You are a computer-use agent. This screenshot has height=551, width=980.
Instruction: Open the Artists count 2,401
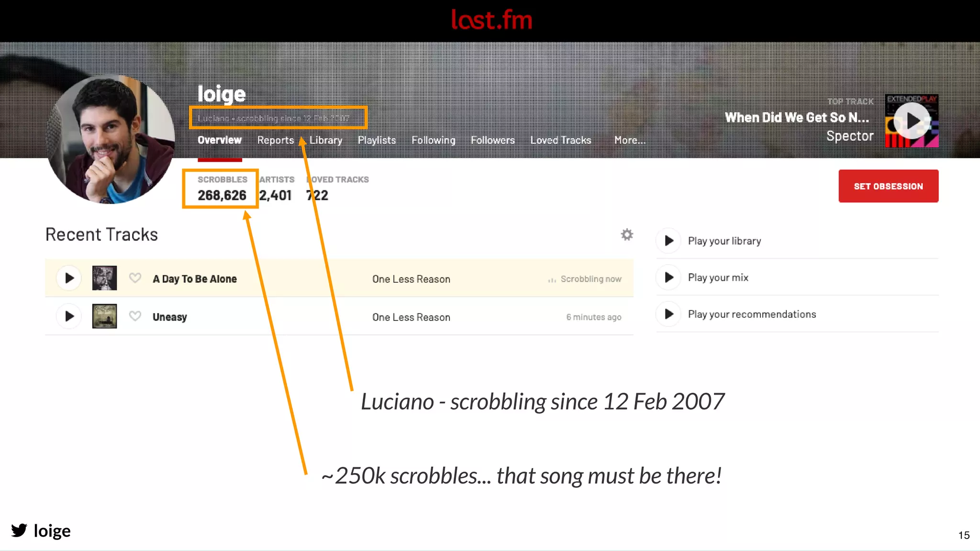[x=275, y=196]
